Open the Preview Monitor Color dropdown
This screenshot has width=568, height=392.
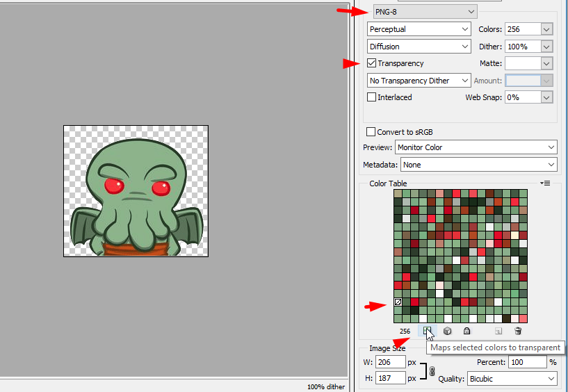476,147
